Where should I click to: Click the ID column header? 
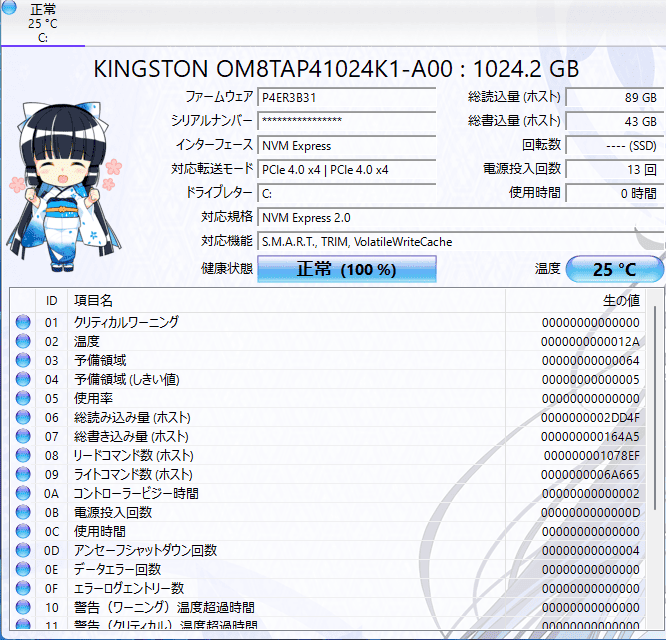[51, 300]
